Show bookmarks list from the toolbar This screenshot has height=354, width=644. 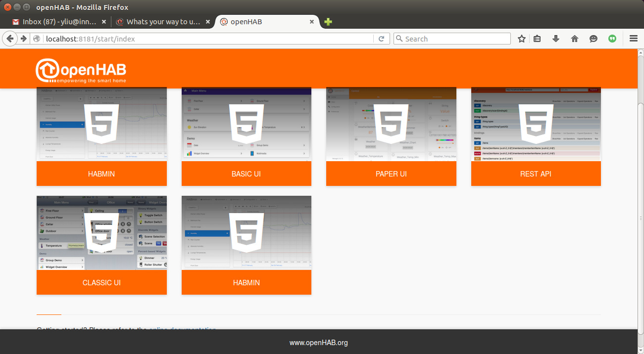(x=538, y=39)
